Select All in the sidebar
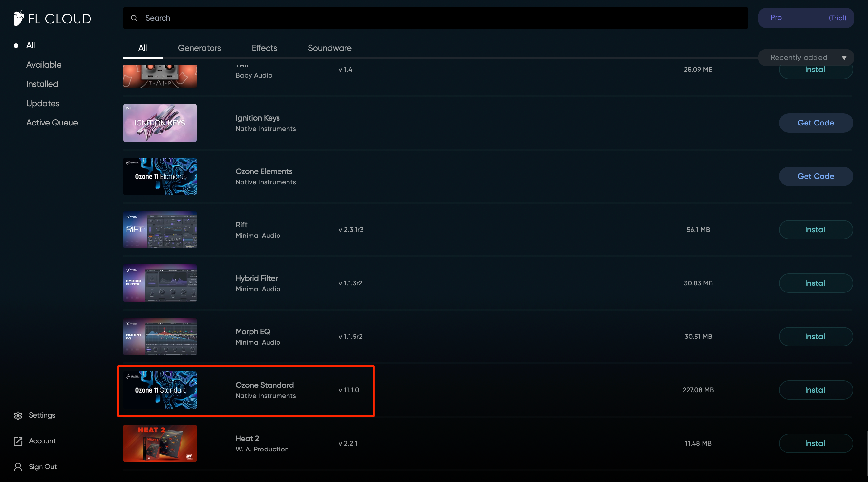Image resolution: width=868 pixels, height=482 pixels. pyautogui.click(x=31, y=45)
